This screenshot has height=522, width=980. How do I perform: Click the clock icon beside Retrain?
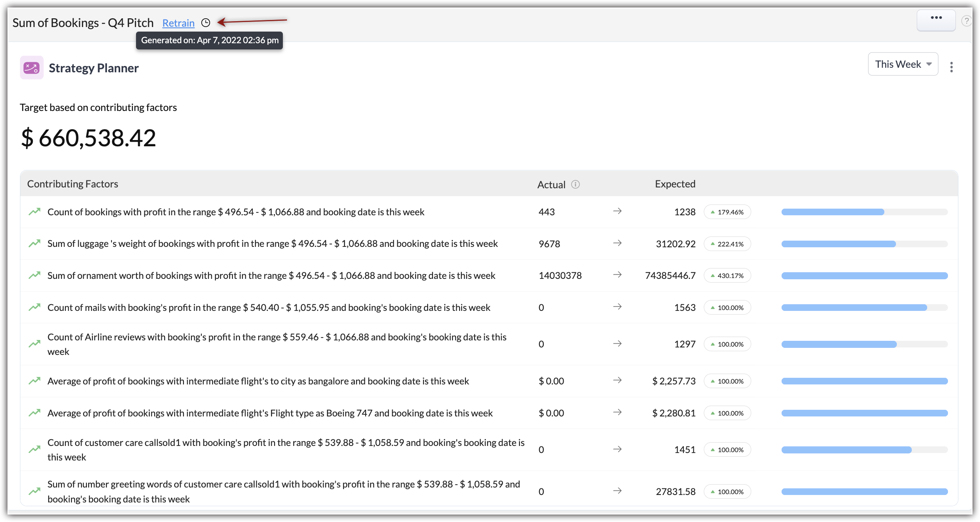[x=205, y=23]
